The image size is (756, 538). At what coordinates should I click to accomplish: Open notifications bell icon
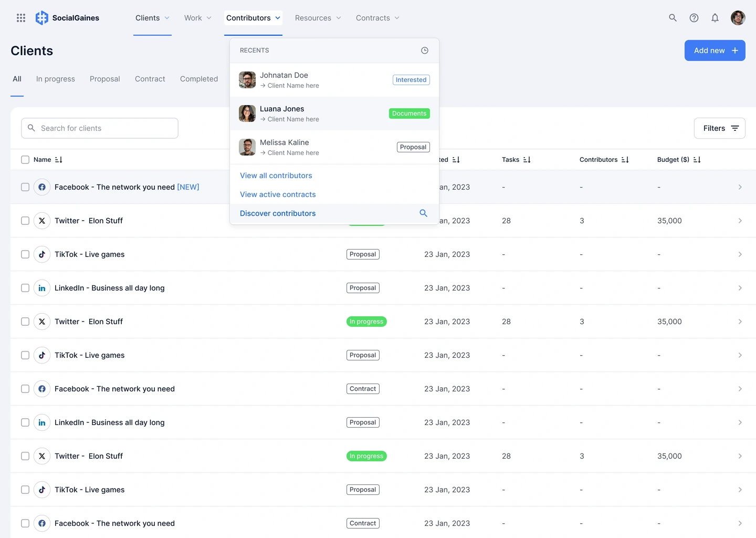(715, 18)
